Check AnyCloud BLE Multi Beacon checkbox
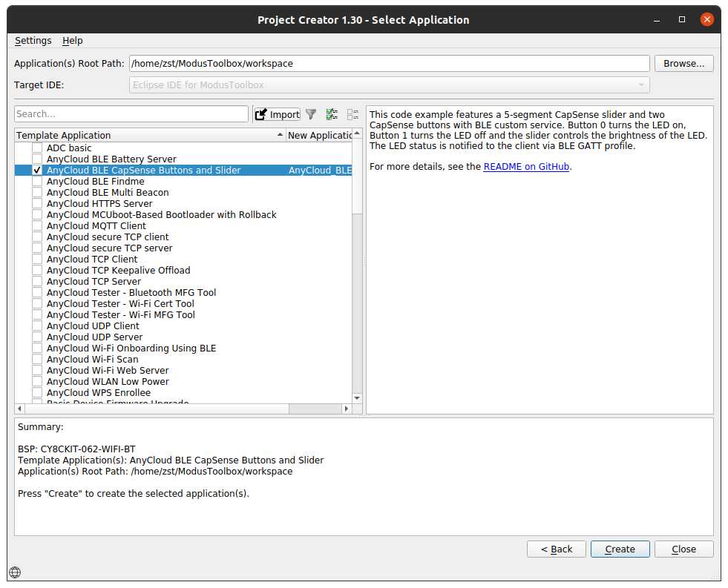 point(37,193)
